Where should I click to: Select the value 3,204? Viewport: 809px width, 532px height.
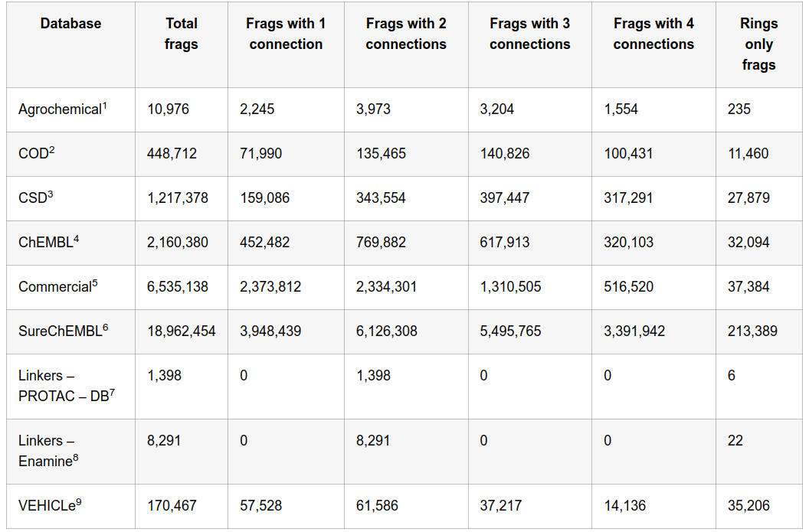pyautogui.click(x=497, y=109)
